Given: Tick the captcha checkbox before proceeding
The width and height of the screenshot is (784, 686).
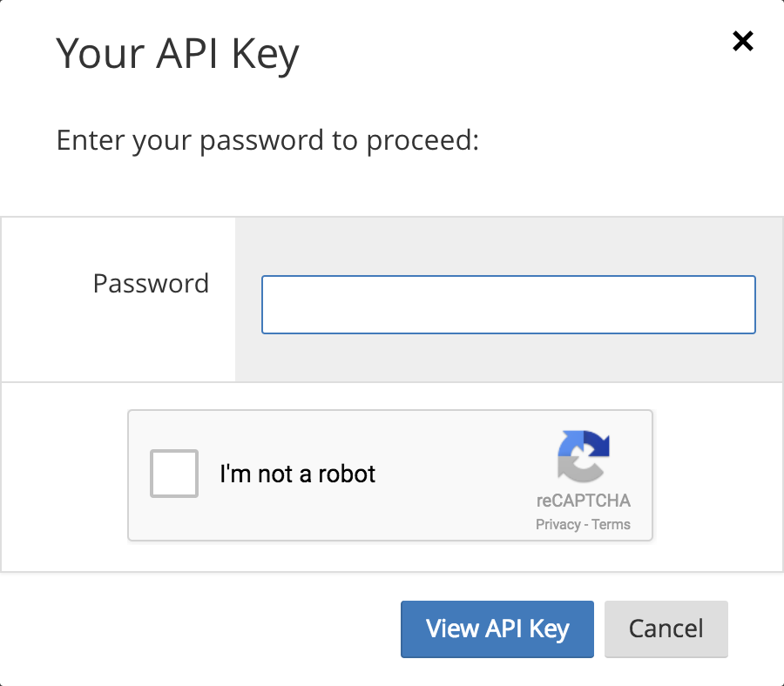Looking at the screenshot, I should point(173,473).
